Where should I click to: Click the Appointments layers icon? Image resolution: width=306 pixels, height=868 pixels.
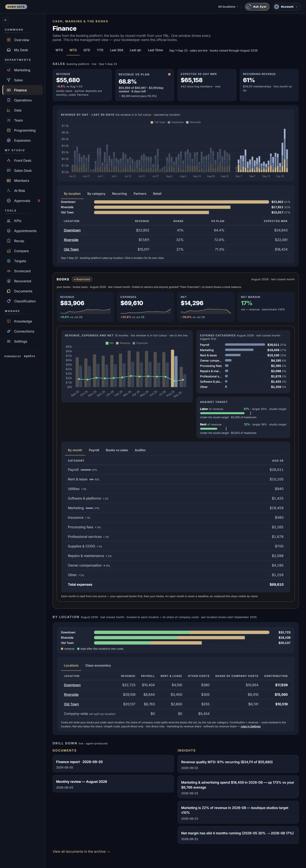click(x=9, y=231)
